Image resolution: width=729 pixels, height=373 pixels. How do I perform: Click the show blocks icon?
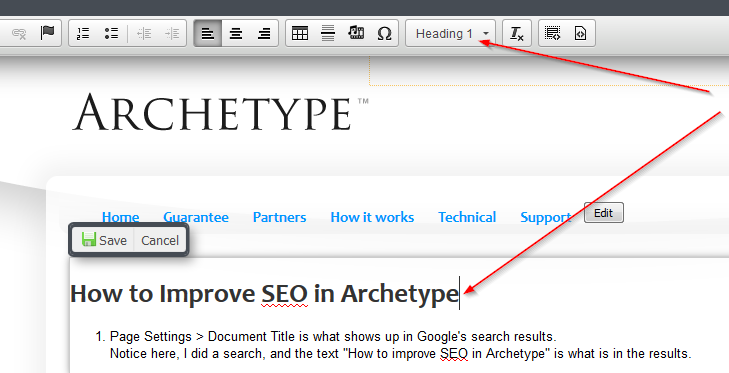[552, 33]
